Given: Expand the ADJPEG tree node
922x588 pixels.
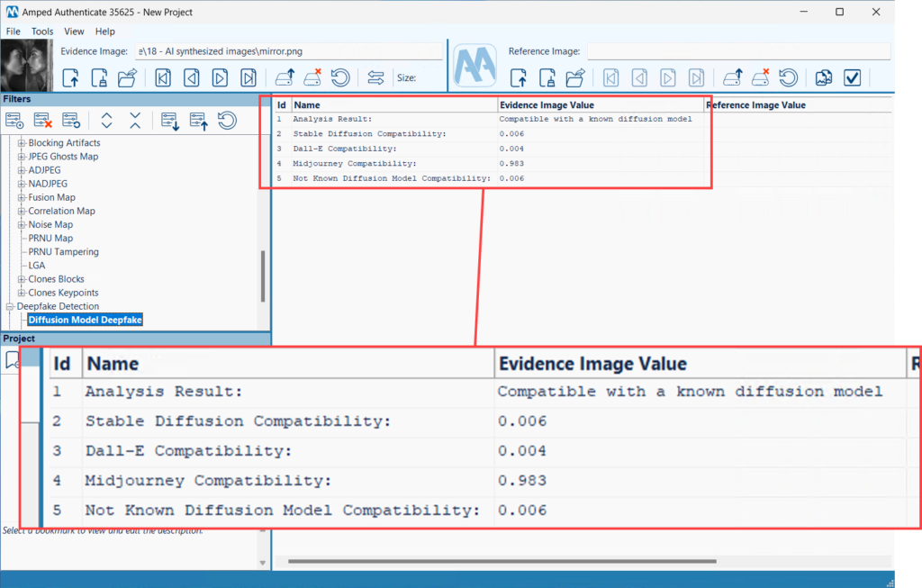Looking at the screenshot, I should click(22, 170).
